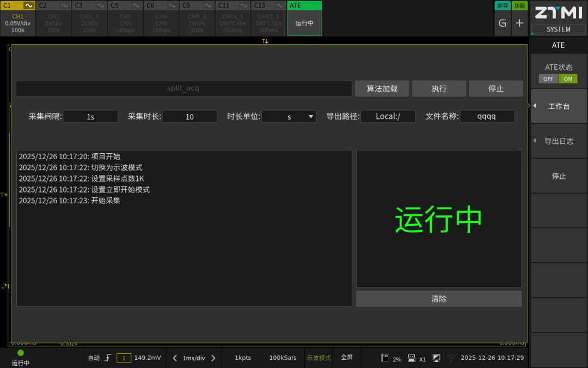Turn off the ATE状态 switch
This screenshot has height=368, width=588.
point(549,79)
